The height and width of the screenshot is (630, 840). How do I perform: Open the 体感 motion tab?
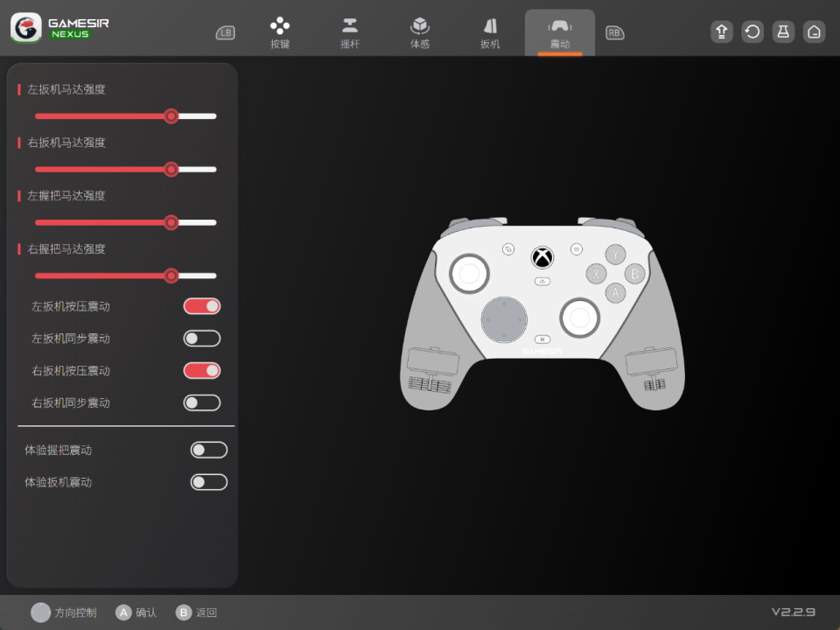coord(420,32)
